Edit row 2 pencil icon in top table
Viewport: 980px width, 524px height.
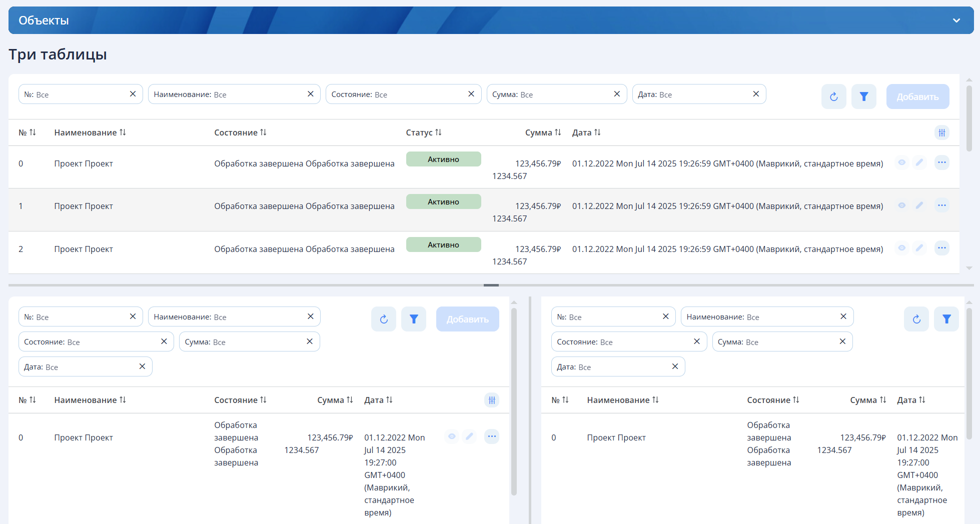[x=919, y=248]
